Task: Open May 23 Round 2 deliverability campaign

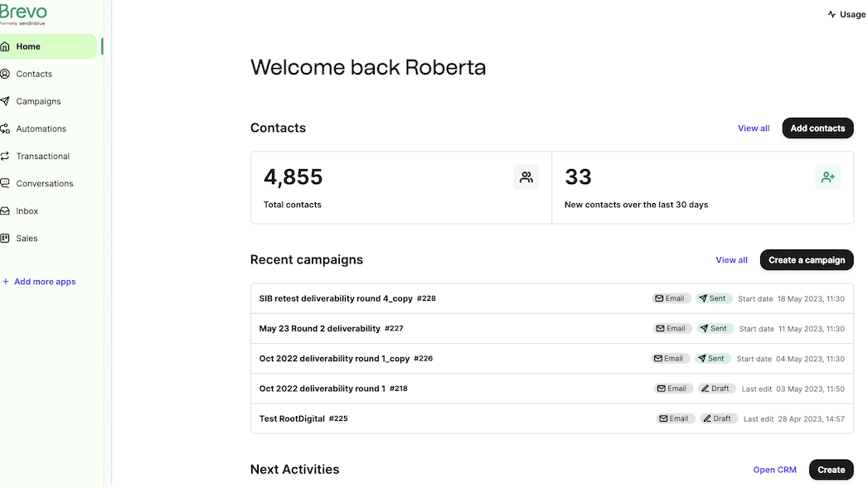Action: point(319,328)
